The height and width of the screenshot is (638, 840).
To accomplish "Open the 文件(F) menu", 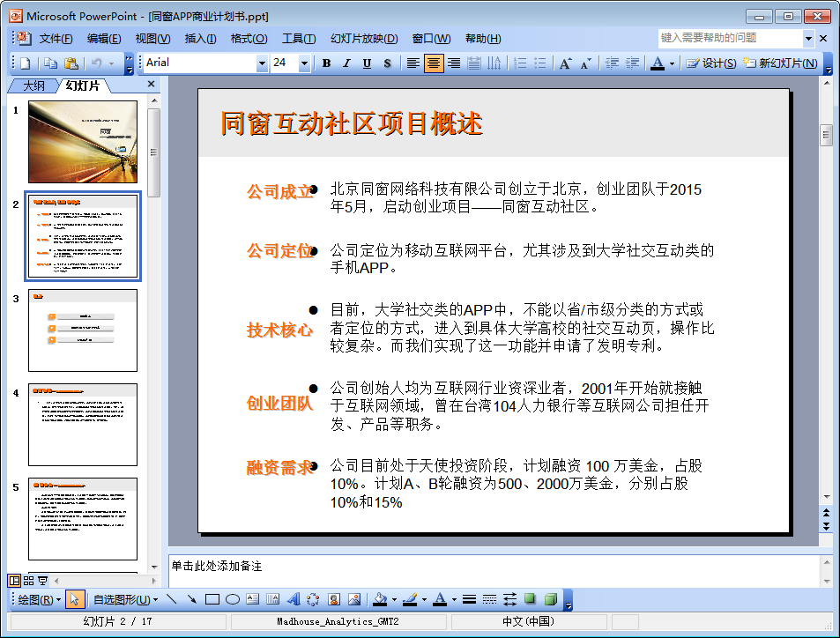I will coord(56,39).
